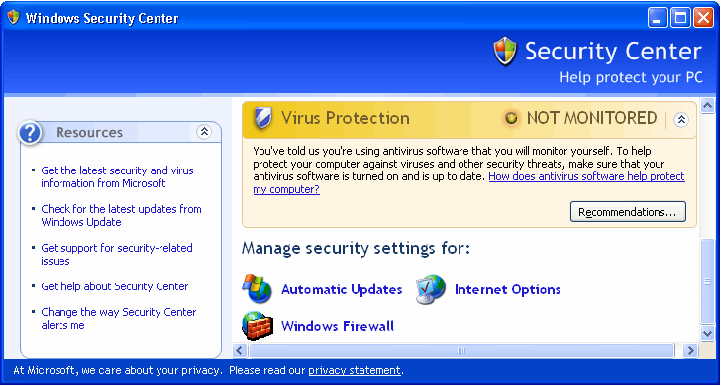The width and height of the screenshot is (721, 386).
Task: Click the vertical scrollbar down arrow
Action: click(707, 332)
